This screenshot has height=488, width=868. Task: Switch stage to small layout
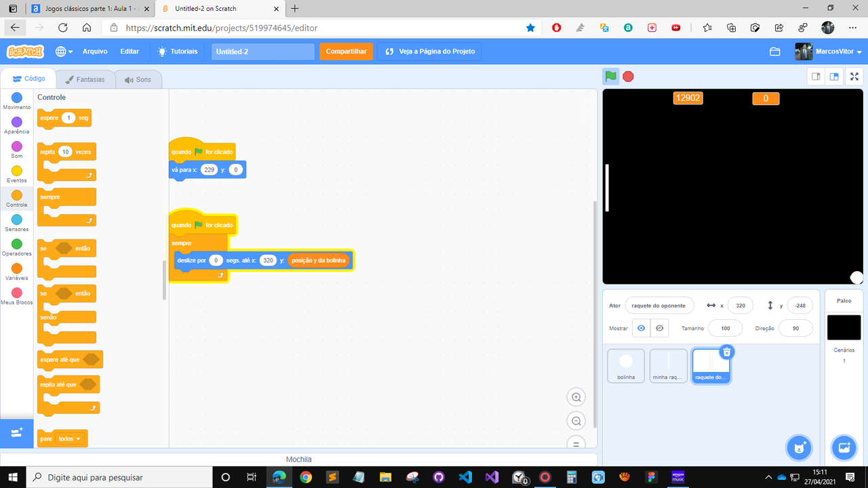816,77
